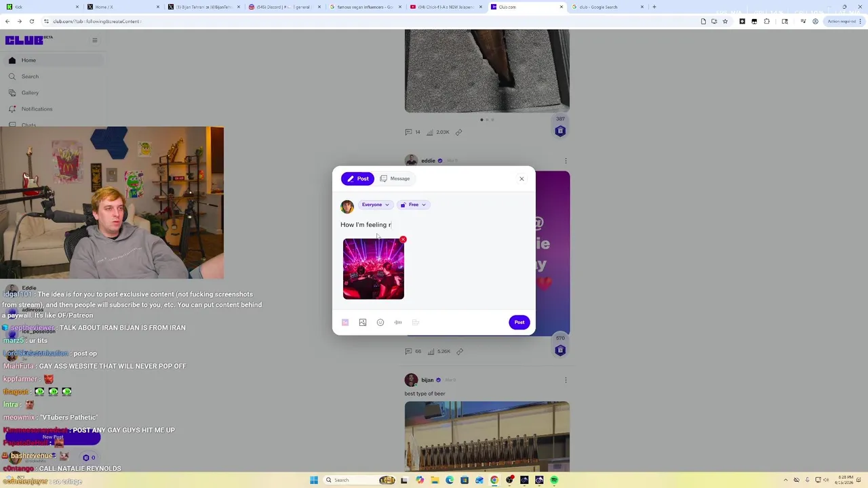Reload the page
The height and width of the screenshot is (488, 868).
[x=31, y=21]
